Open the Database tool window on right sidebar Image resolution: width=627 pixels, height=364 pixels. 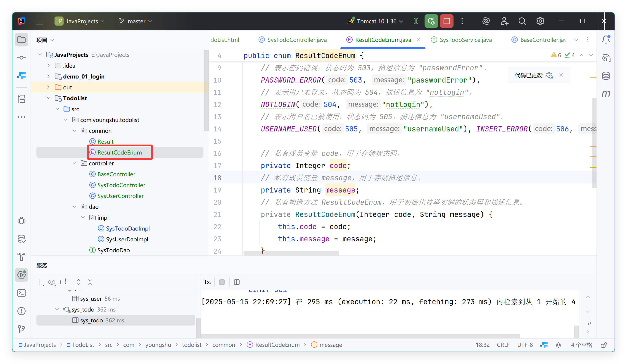[x=606, y=76]
